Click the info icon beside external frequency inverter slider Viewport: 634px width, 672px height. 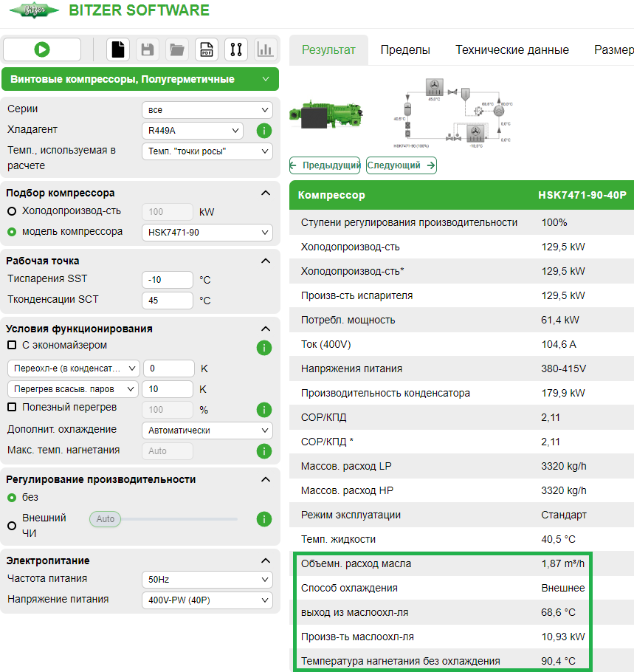tap(264, 519)
